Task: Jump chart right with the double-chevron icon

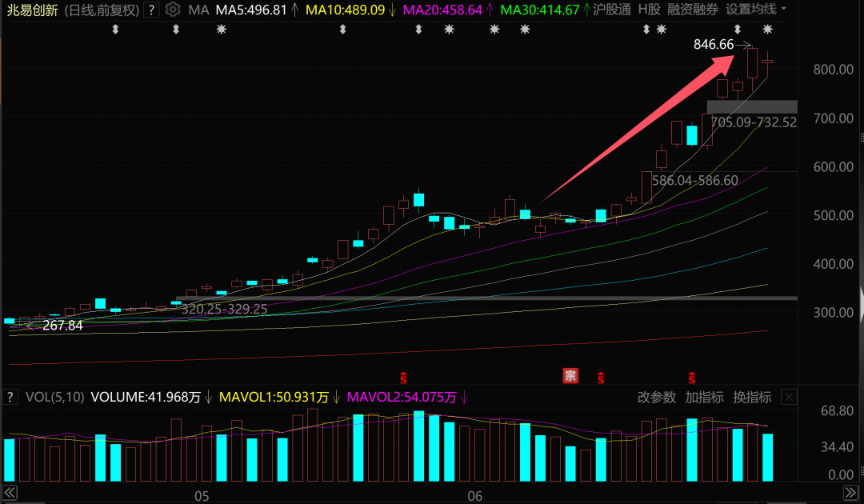Action: [x=850, y=493]
